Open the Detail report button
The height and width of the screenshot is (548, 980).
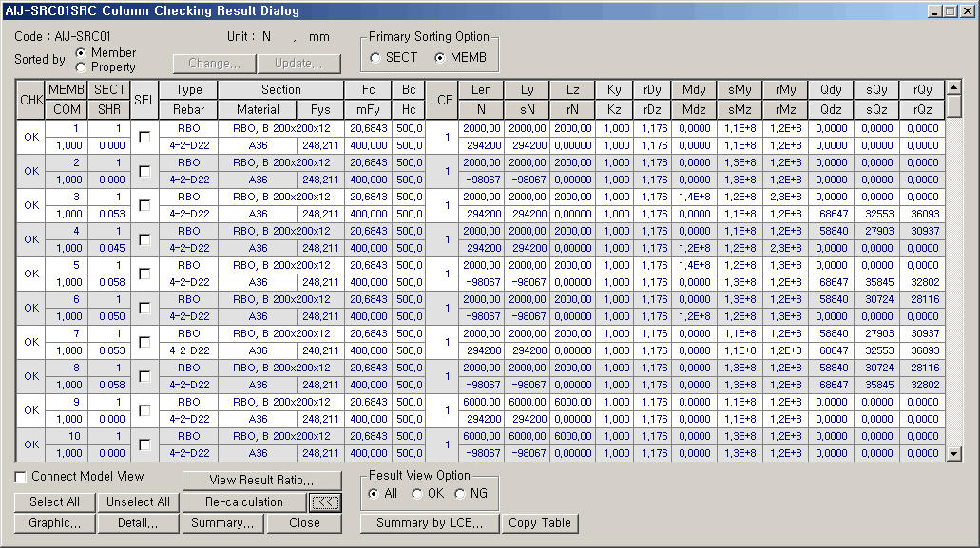point(138,523)
